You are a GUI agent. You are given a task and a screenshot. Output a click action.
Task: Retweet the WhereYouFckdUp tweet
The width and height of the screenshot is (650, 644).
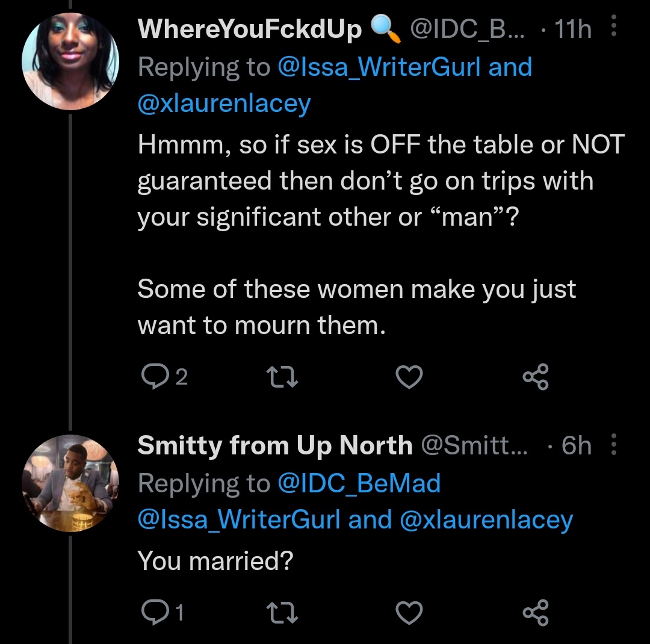point(282,377)
